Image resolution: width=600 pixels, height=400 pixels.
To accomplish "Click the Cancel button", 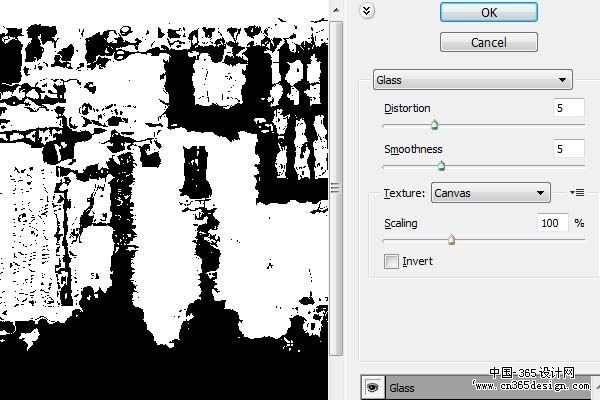I will click(x=489, y=42).
